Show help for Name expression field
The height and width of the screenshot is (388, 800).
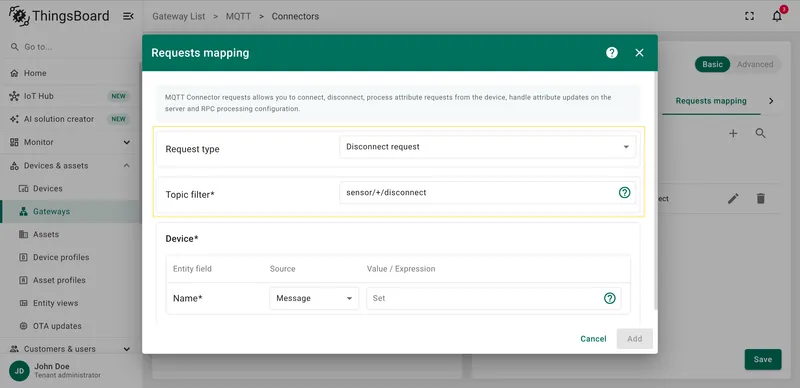[610, 298]
